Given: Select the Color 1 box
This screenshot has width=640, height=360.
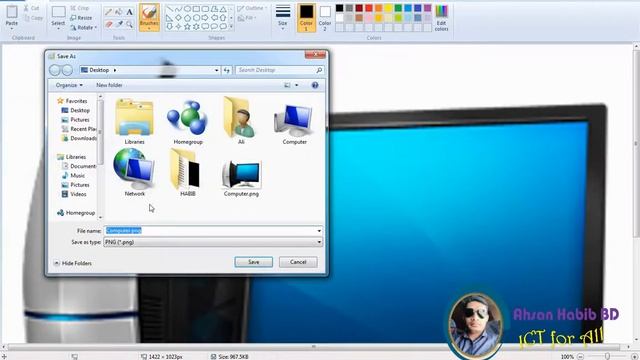Looking at the screenshot, I should pos(306,17).
